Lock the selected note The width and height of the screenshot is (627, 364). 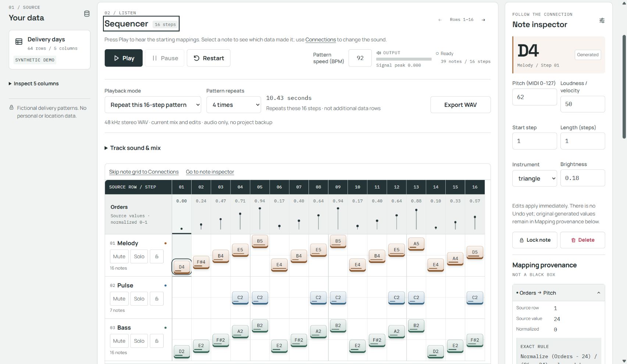coord(535,240)
